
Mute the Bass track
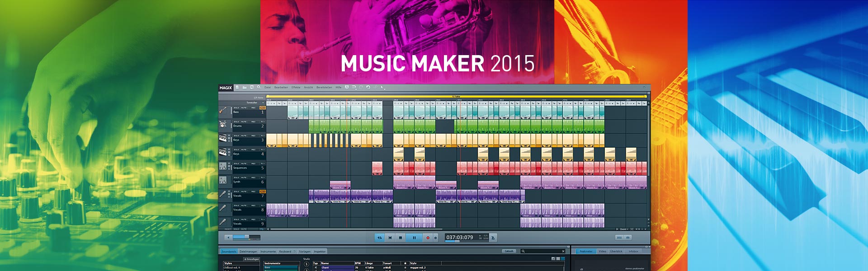tap(244, 107)
